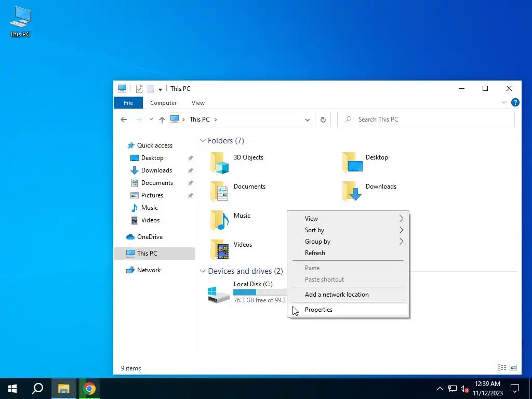Select Network in navigation pane
The width and height of the screenshot is (532, 399).
tap(149, 270)
